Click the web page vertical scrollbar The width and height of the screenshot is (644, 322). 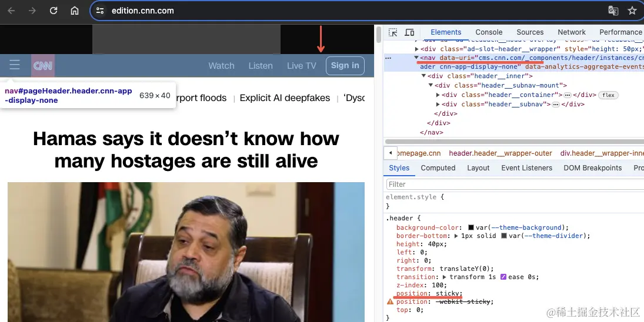pyautogui.click(x=379, y=35)
